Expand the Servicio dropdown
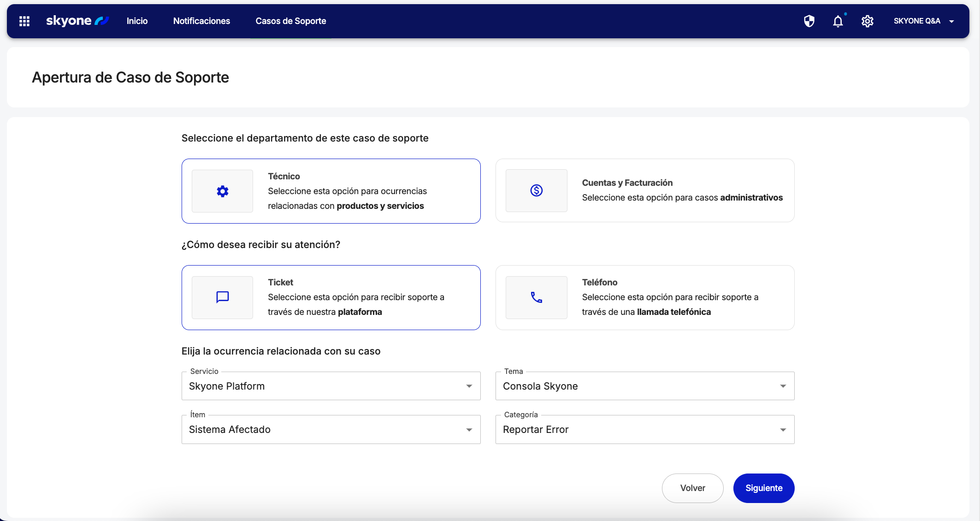The image size is (980, 521). pos(331,386)
